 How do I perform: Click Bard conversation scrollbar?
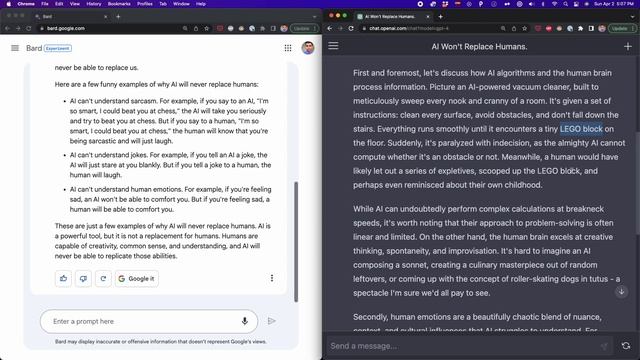296,242
